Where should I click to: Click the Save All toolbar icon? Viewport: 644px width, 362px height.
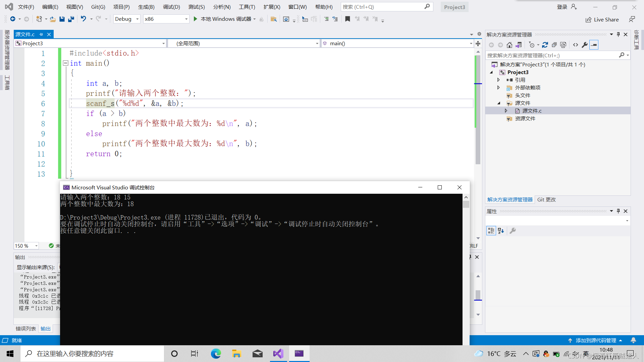tap(71, 19)
